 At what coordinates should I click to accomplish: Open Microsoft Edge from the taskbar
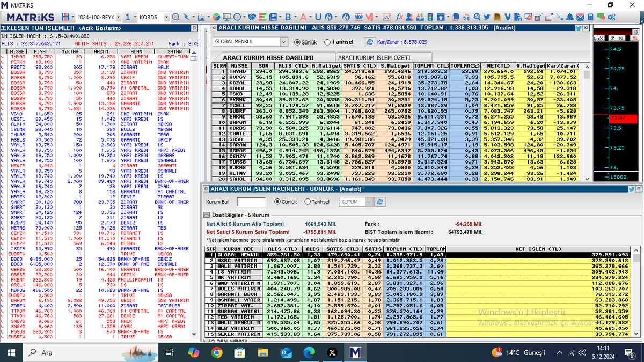click(309, 352)
